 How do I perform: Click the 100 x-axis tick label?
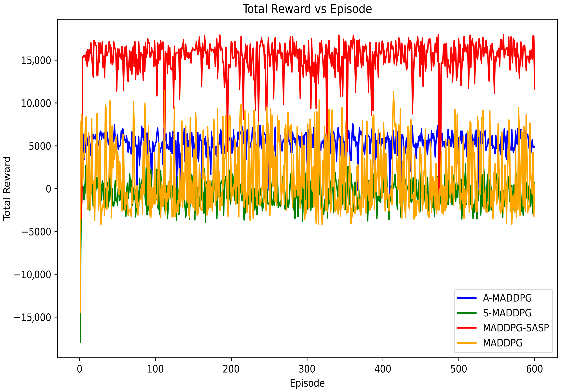[x=155, y=369]
